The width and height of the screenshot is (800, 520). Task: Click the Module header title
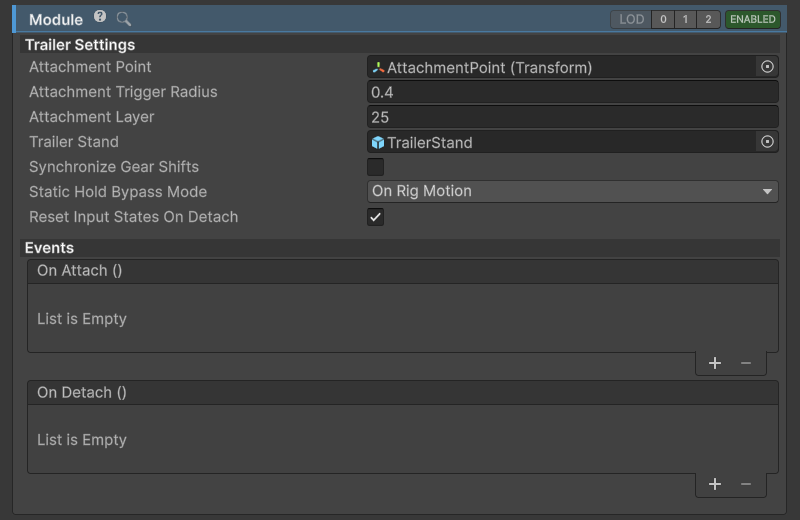56,19
